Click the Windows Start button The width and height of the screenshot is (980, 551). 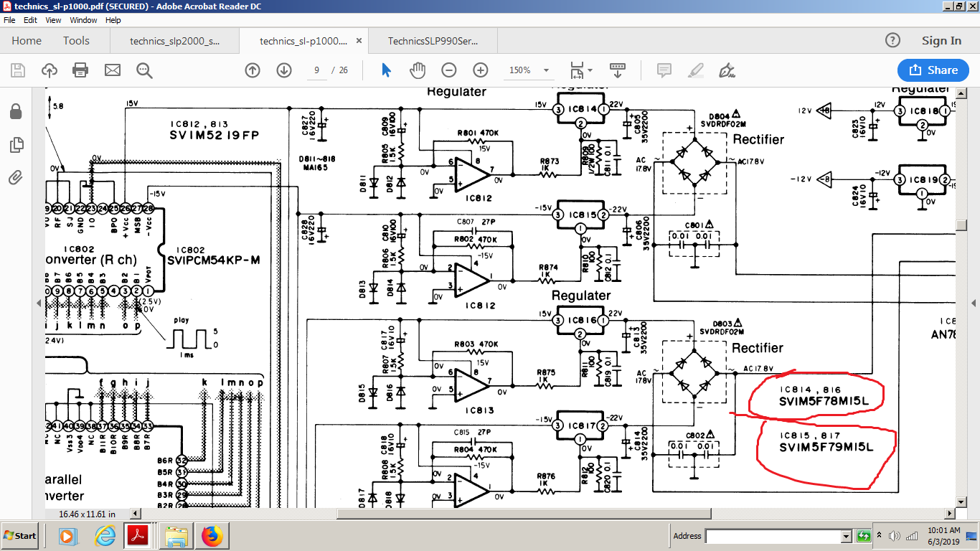[20, 536]
